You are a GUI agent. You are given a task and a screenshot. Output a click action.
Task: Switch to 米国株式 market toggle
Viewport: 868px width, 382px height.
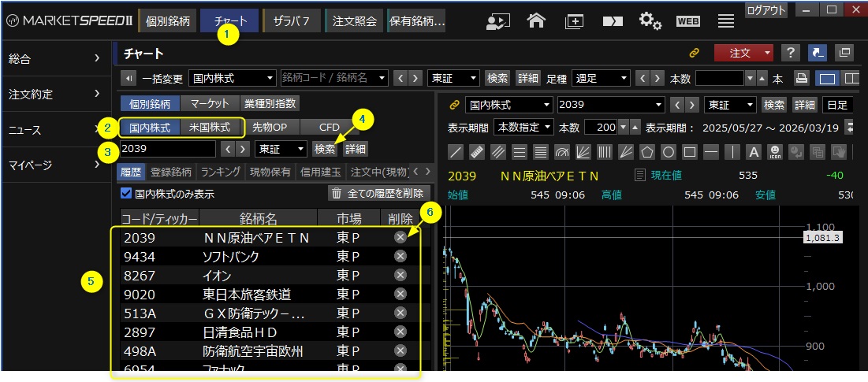(210, 127)
